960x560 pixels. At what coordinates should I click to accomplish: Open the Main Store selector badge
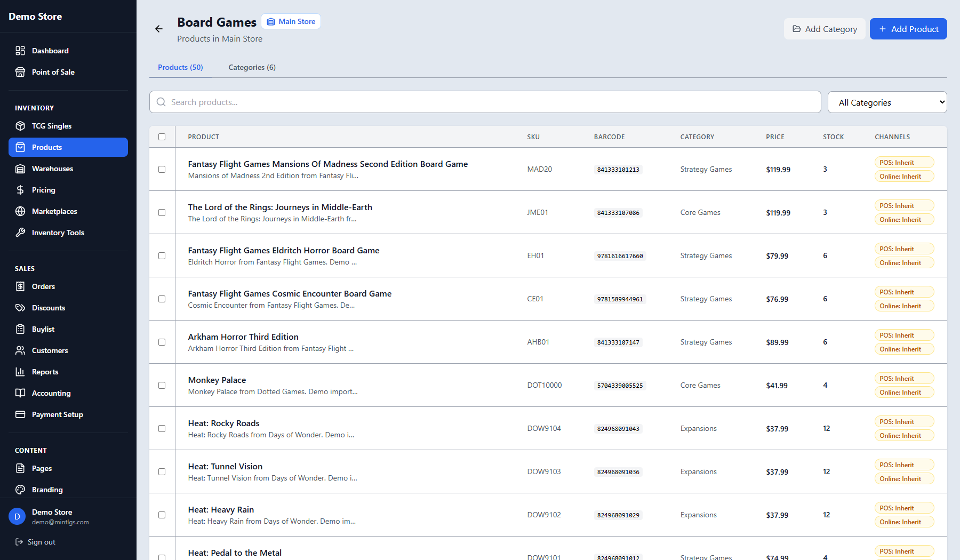pos(291,22)
